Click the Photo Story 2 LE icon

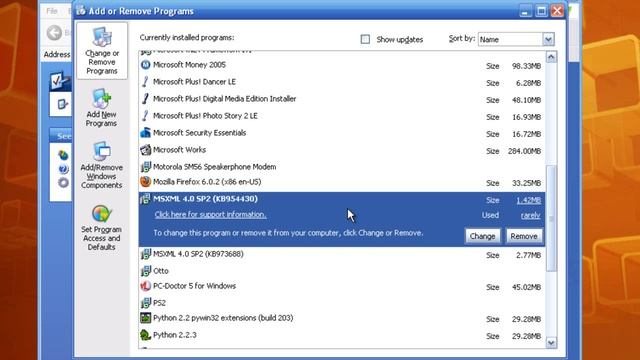click(x=145, y=116)
